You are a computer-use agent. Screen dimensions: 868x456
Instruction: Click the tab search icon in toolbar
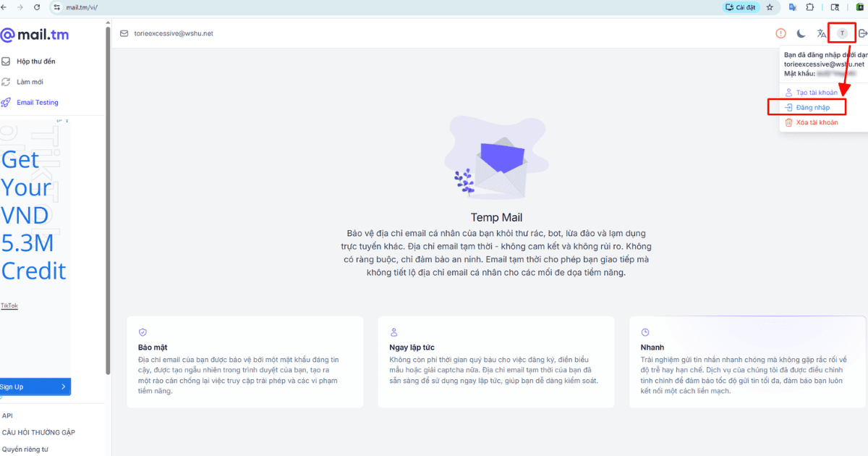pyautogui.click(x=835, y=7)
